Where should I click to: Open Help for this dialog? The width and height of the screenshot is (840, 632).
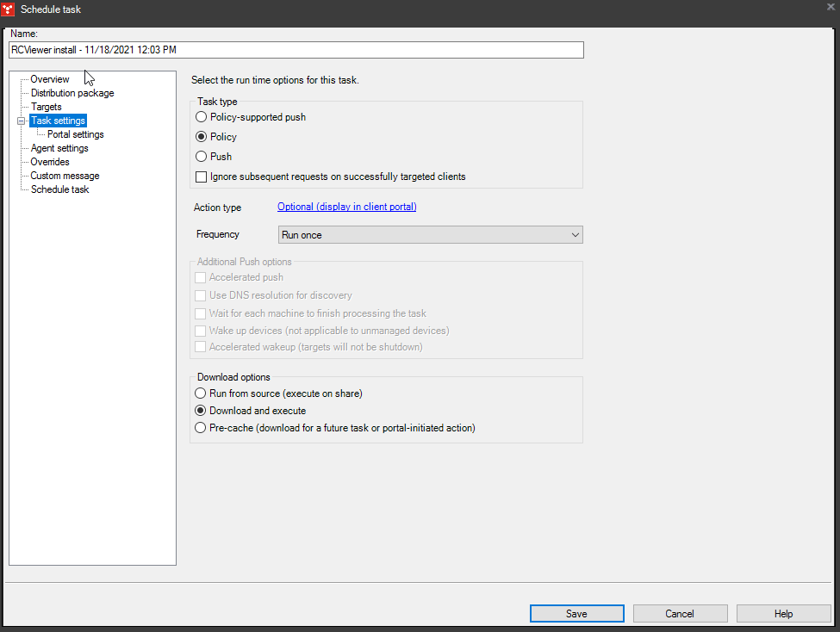coord(783,613)
